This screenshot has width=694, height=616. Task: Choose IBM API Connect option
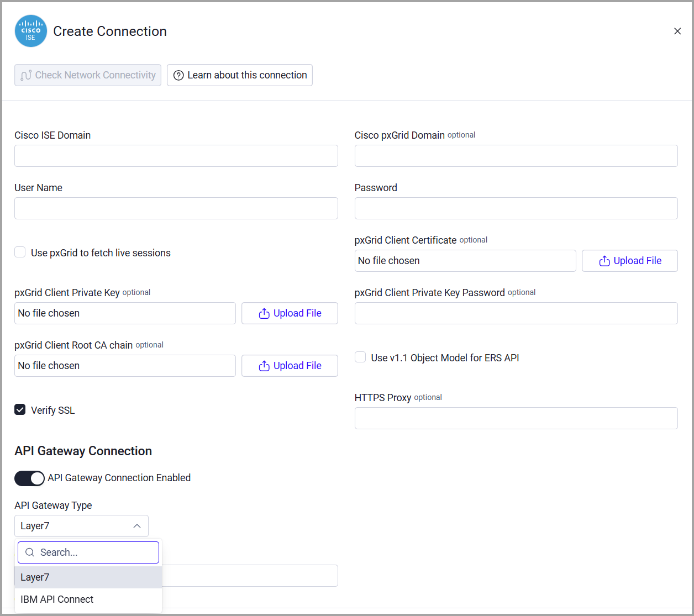88,599
